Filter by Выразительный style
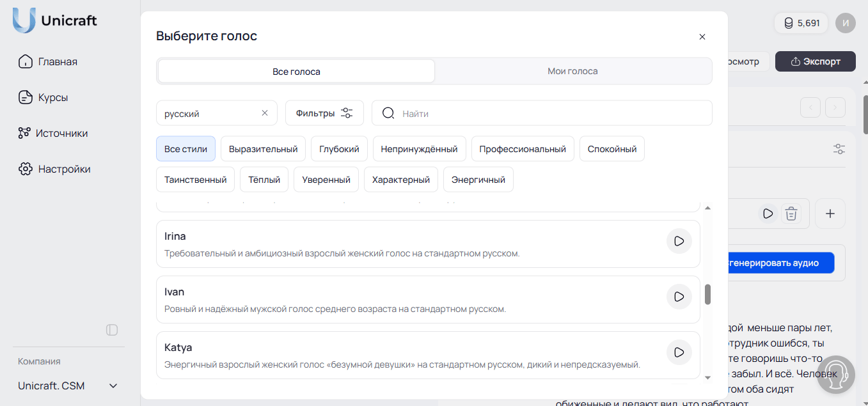Image resolution: width=868 pixels, height=406 pixels. (263, 149)
